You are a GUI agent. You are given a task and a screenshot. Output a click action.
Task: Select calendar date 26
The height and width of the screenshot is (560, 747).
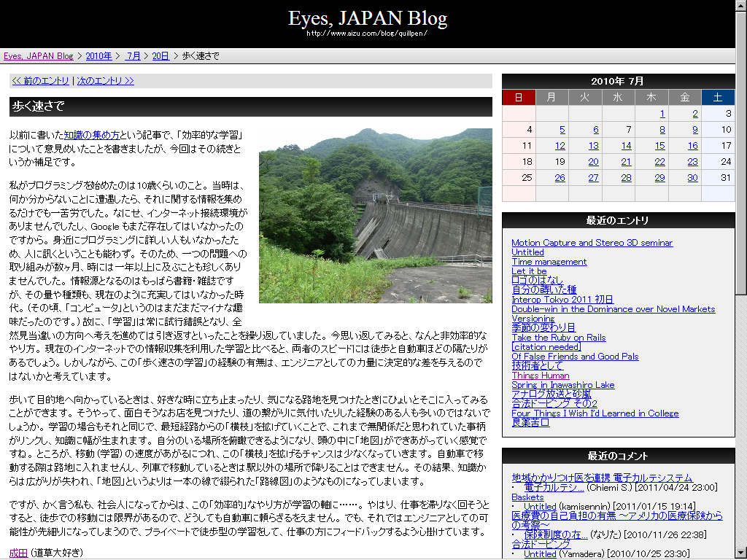560,178
